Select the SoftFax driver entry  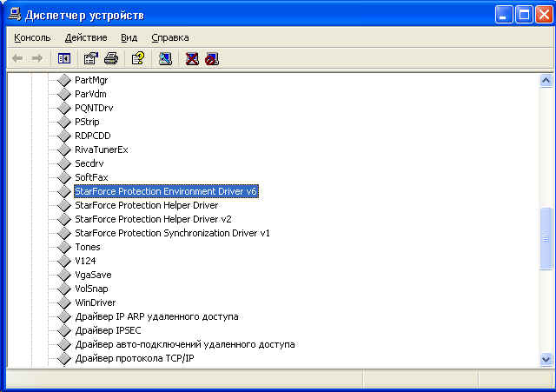click(91, 177)
